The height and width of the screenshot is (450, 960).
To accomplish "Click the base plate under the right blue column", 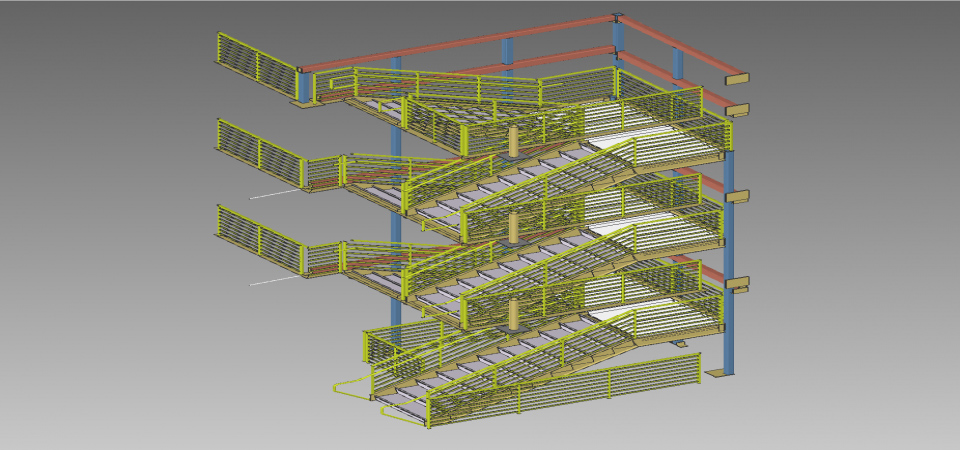I will click(x=719, y=374).
